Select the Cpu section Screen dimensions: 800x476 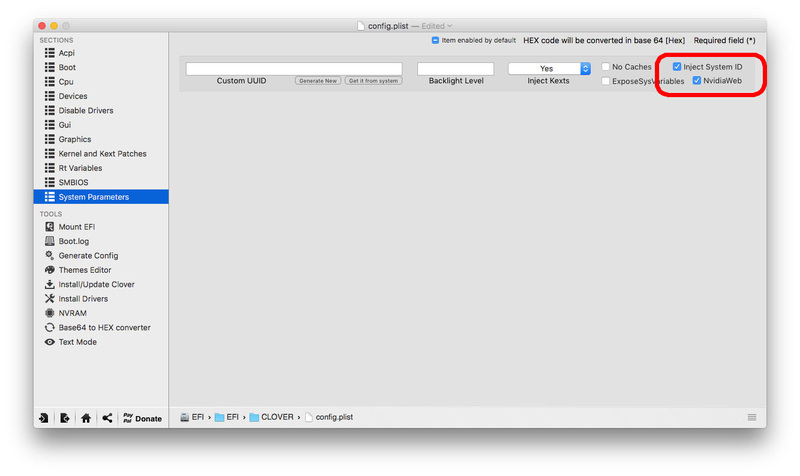click(x=66, y=82)
